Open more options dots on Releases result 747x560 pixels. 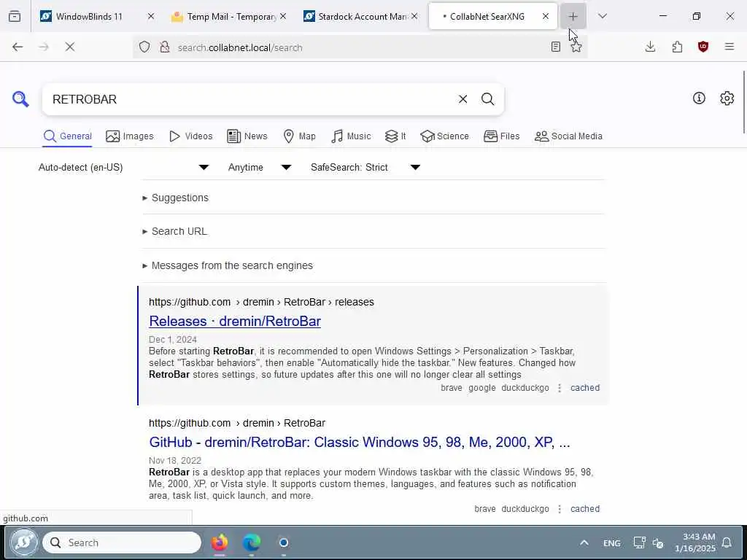pos(560,388)
